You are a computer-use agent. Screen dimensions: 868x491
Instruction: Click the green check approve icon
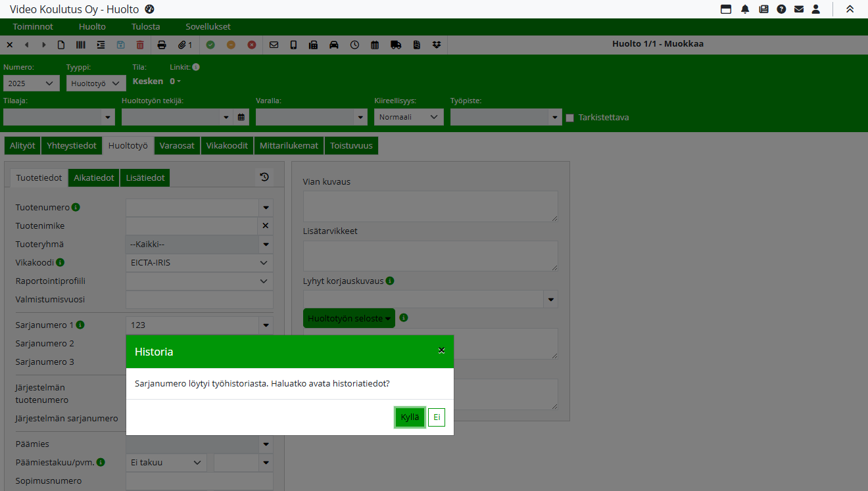(x=210, y=45)
